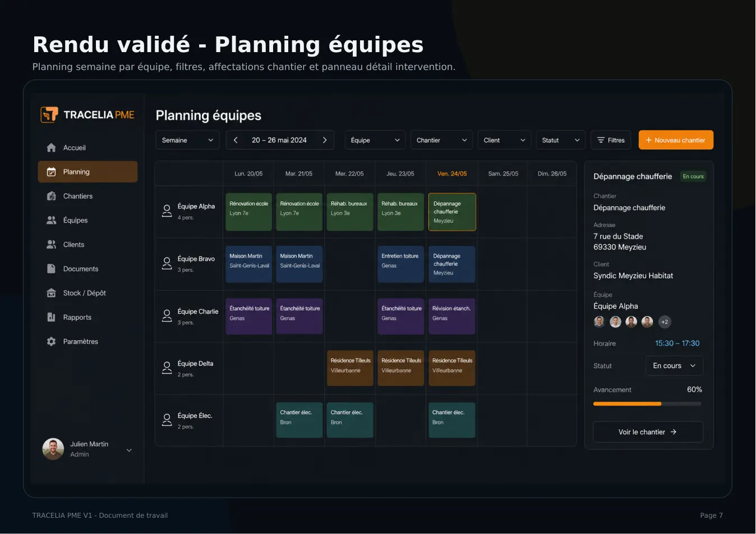756x534 pixels.
Task: Click the Dim. 26/05 column header
Action: tap(552, 174)
